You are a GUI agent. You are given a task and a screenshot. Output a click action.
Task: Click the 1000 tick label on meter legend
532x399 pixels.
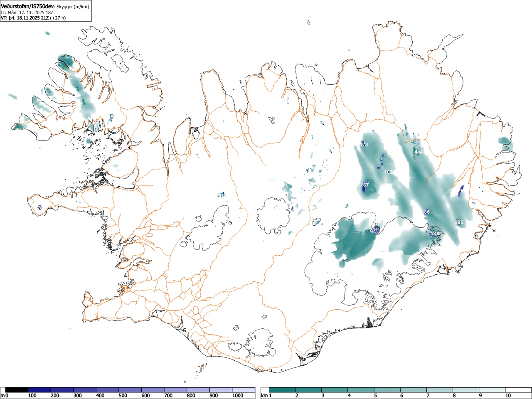(x=238, y=396)
